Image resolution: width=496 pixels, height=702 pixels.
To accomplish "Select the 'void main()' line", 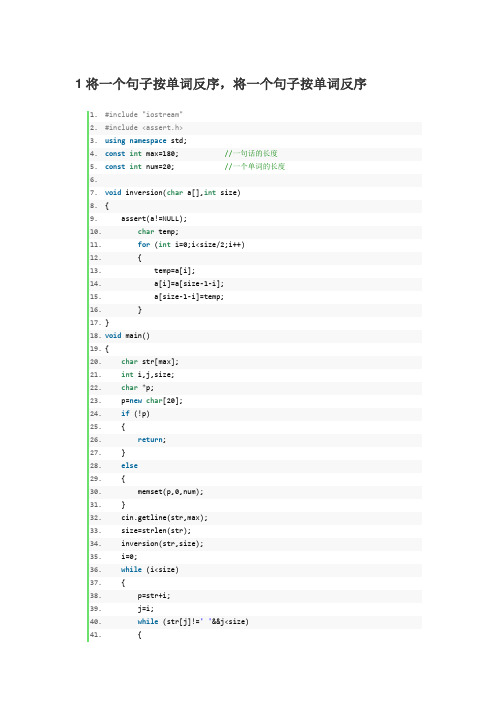I will [127, 335].
